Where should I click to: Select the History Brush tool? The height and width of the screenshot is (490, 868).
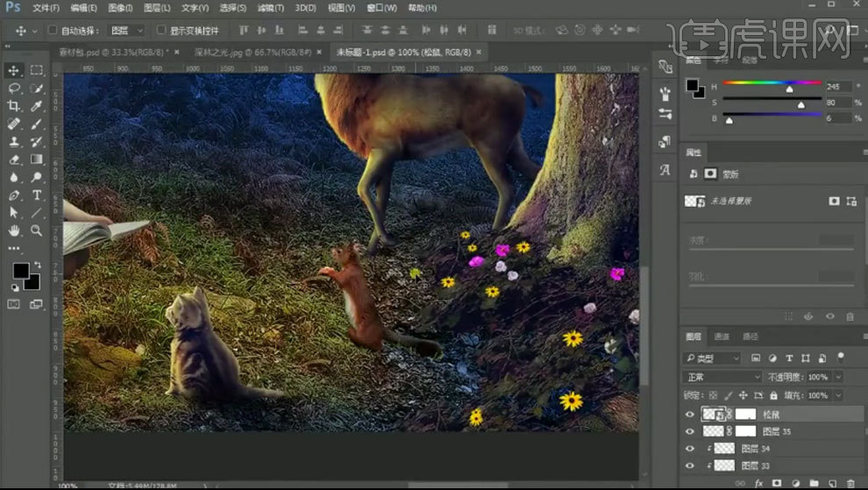37,141
